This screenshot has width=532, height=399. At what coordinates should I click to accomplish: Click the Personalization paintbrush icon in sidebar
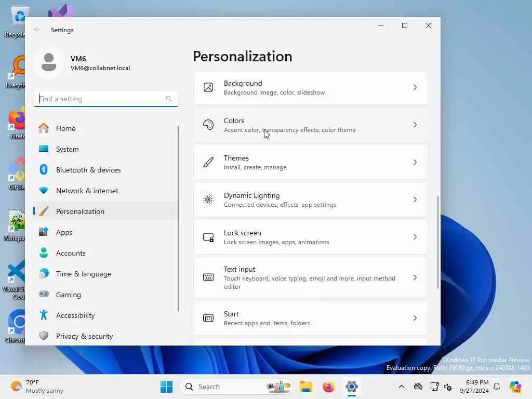click(x=44, y=211)
